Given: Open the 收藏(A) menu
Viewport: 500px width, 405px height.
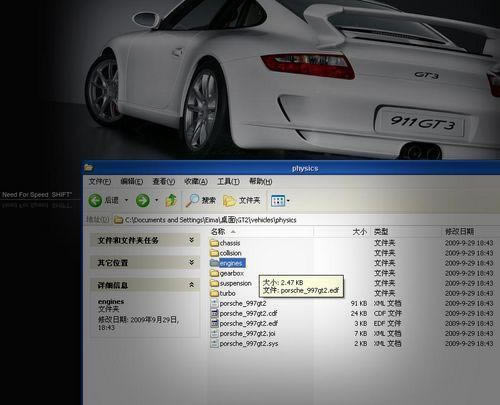Looking at the screenshot, I should 196,182.
